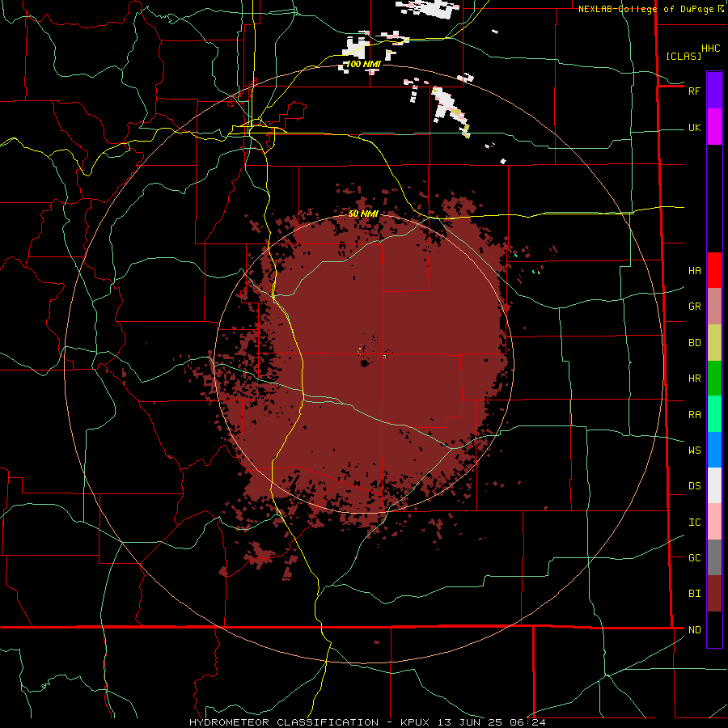Click the 100 NMI range ring label
Viewport: 728px width, 728px height.
(x=363, y=64)
